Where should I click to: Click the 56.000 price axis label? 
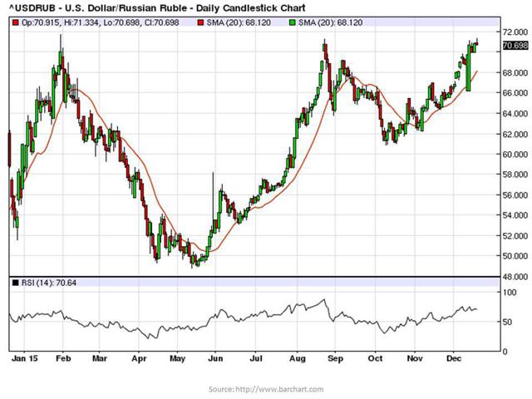click(515, 195)
